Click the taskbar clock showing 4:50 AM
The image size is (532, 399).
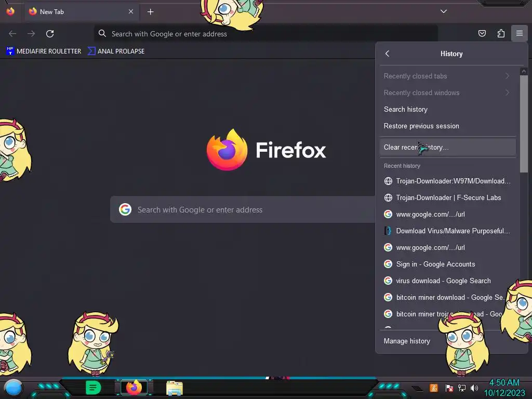[504, 388]
